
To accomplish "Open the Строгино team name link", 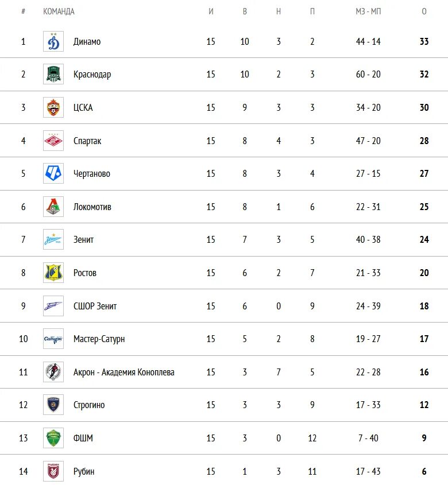I will coord(89,405).
